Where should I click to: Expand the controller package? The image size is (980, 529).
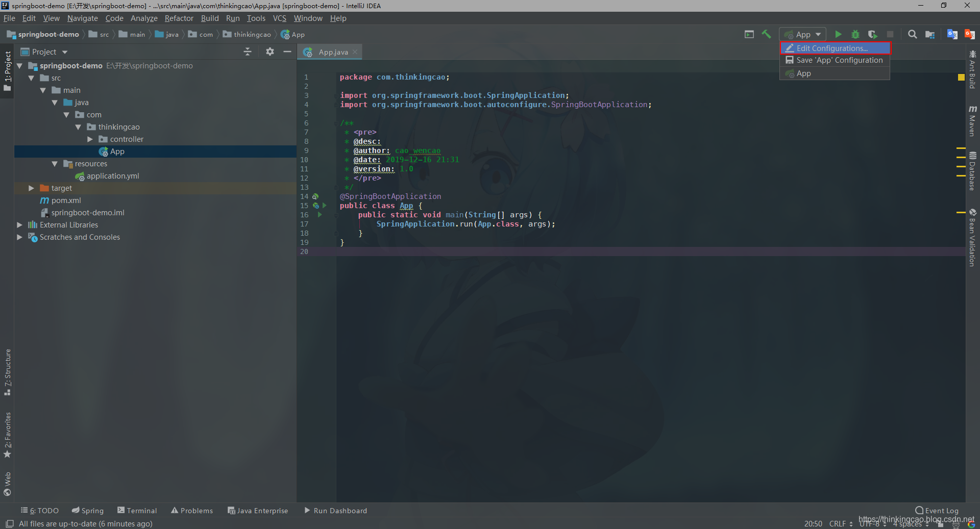90,139
